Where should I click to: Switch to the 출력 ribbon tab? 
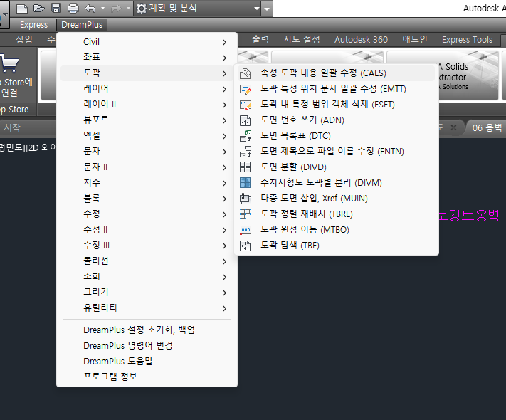pyautogui.click(x=260, y=39)
